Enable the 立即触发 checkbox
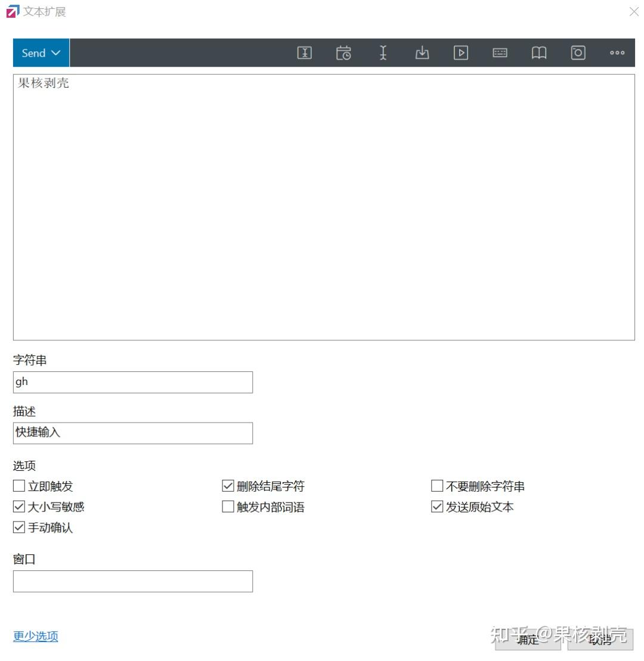644x661 pixels. (x=18, y=486)
